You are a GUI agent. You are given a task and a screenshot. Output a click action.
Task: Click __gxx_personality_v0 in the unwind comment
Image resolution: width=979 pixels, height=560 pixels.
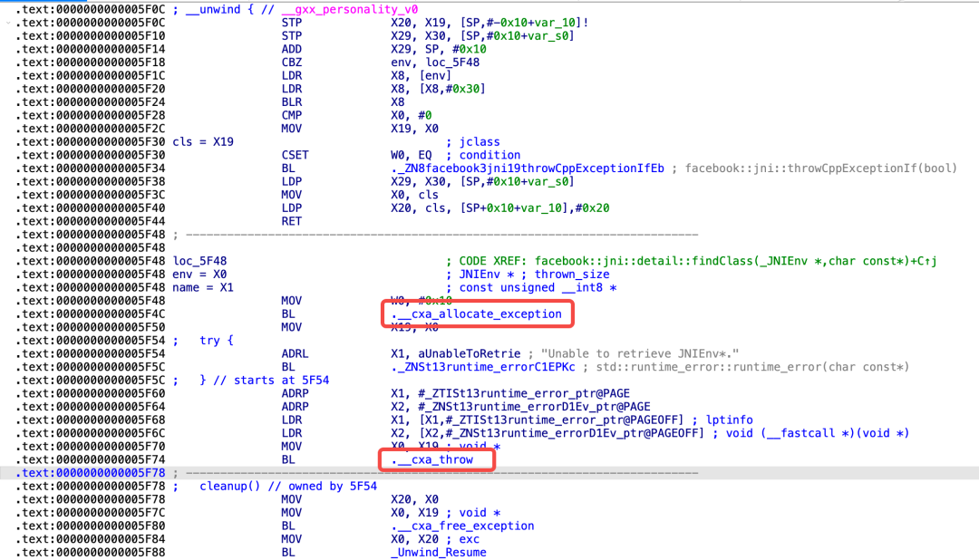pyautogui.click(x=350, y=9)
